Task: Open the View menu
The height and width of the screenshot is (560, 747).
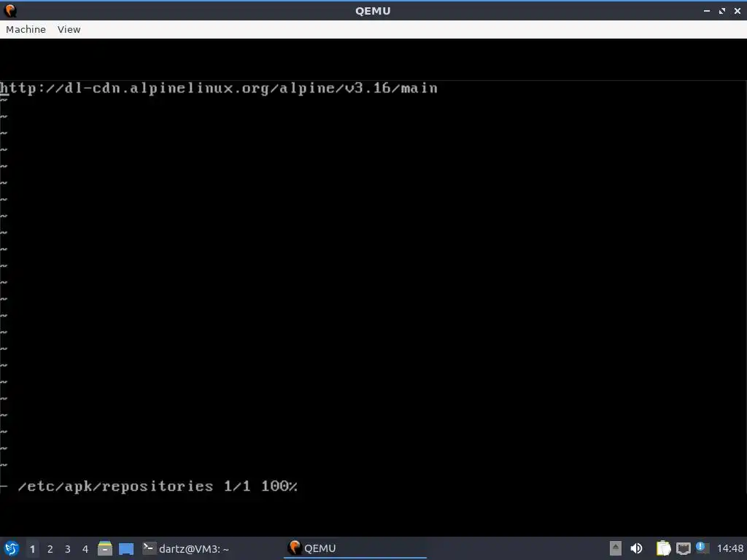Action: [69, 29]
